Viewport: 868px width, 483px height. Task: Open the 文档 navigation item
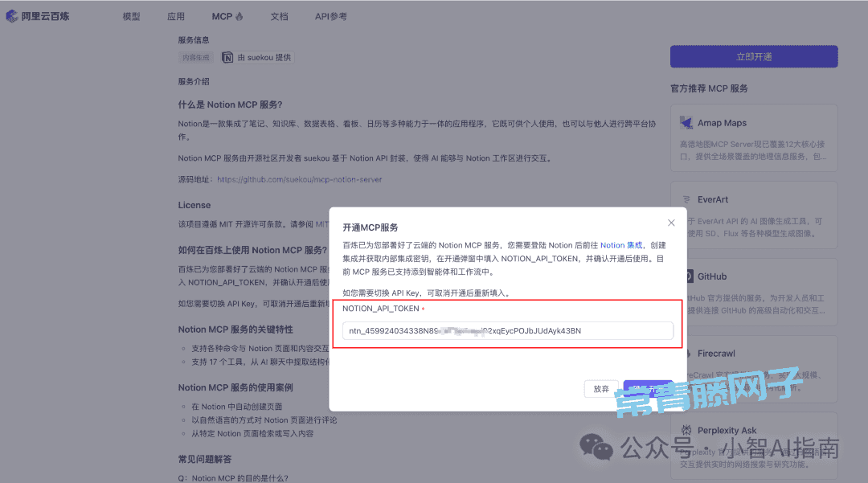[279, 17]
